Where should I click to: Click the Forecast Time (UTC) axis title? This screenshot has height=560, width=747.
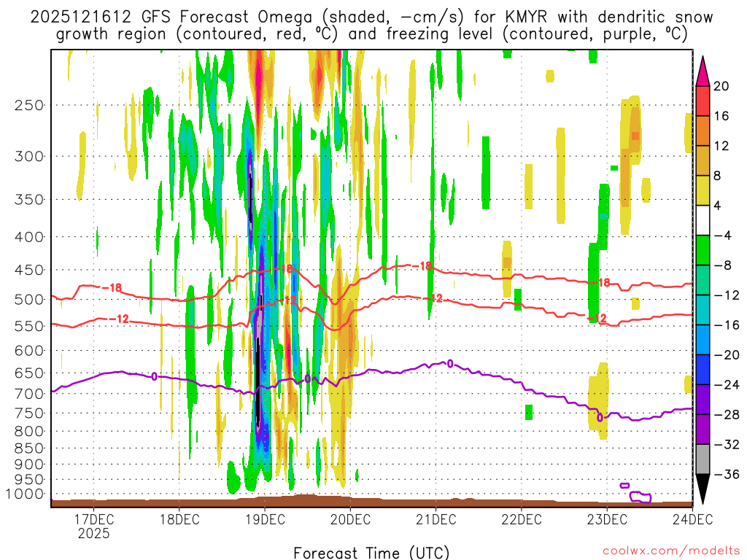[x=371, y=553]
